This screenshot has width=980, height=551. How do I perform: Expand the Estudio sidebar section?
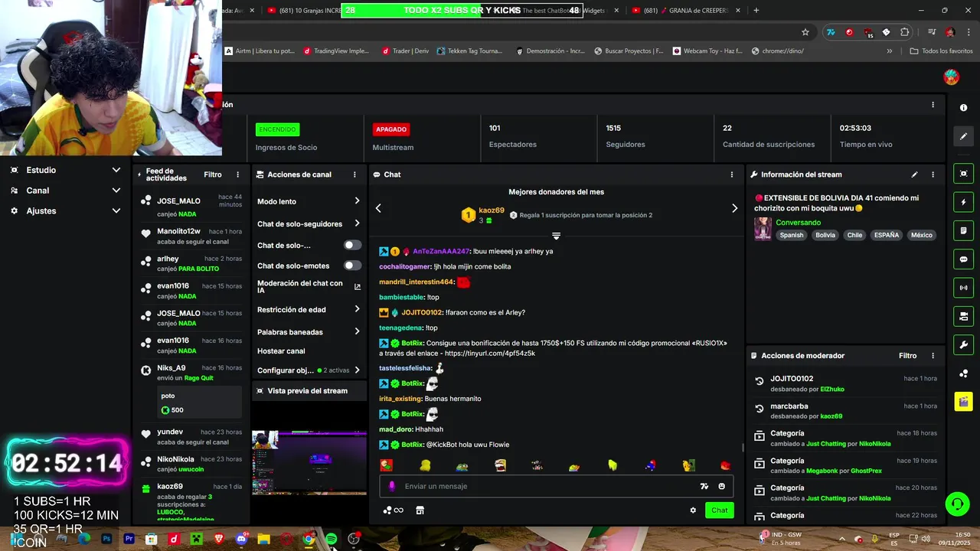65,170
